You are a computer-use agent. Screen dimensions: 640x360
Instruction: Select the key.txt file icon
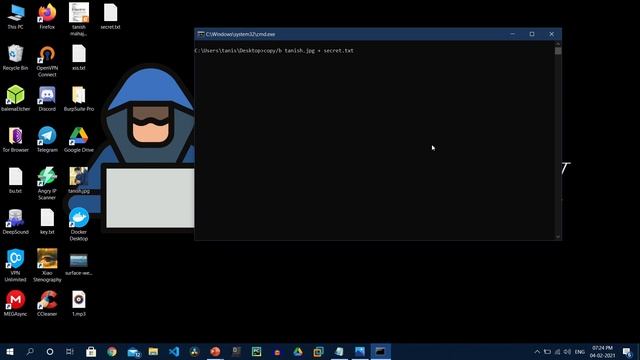click(47, 221)
